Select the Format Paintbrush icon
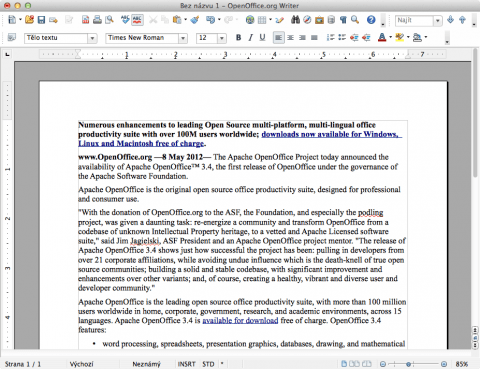Viewport: 480px width, 369px height. coord(195,20)
